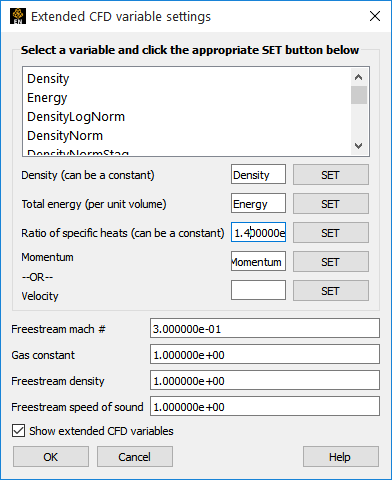Confirm settings with the OK button
Image resolution: width=392 pixels, height=480 pixels.
point(51,457)
